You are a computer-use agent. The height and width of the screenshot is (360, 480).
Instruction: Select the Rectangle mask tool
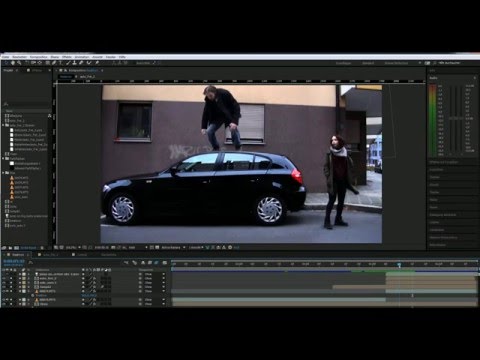pos(48,63)
